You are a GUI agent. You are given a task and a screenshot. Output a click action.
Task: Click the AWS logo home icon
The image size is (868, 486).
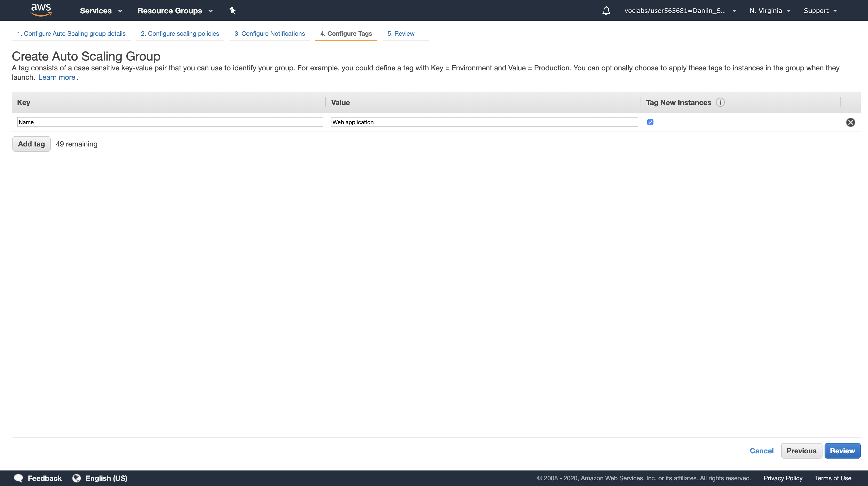pyautogui.click(x=41, y=10)
